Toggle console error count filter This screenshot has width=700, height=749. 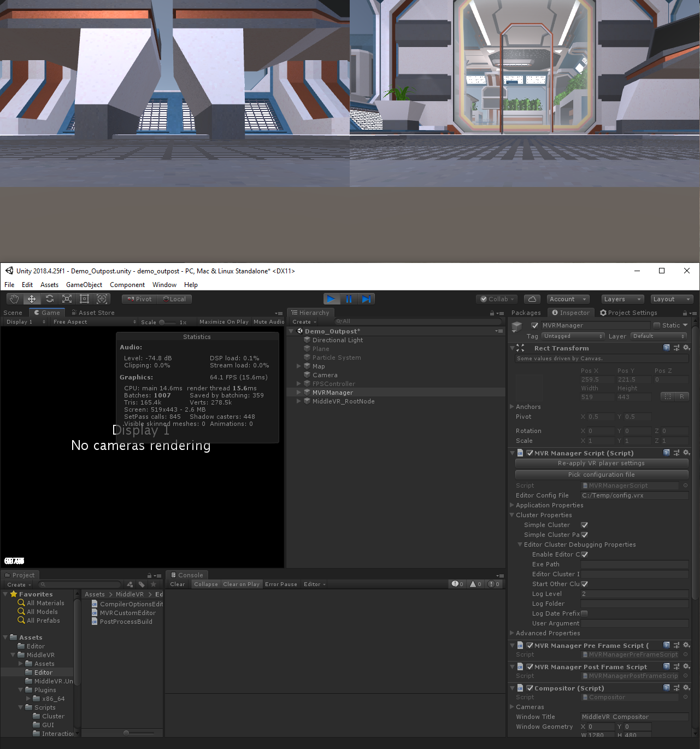493,584
